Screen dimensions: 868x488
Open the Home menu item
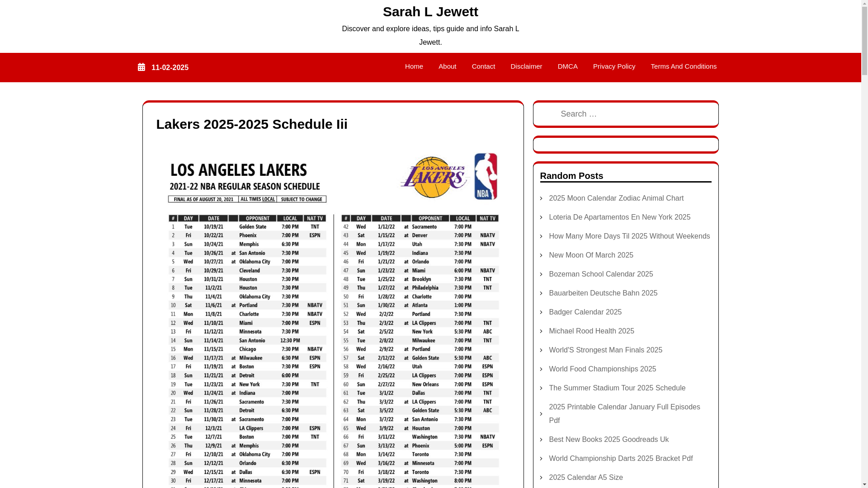414,66
